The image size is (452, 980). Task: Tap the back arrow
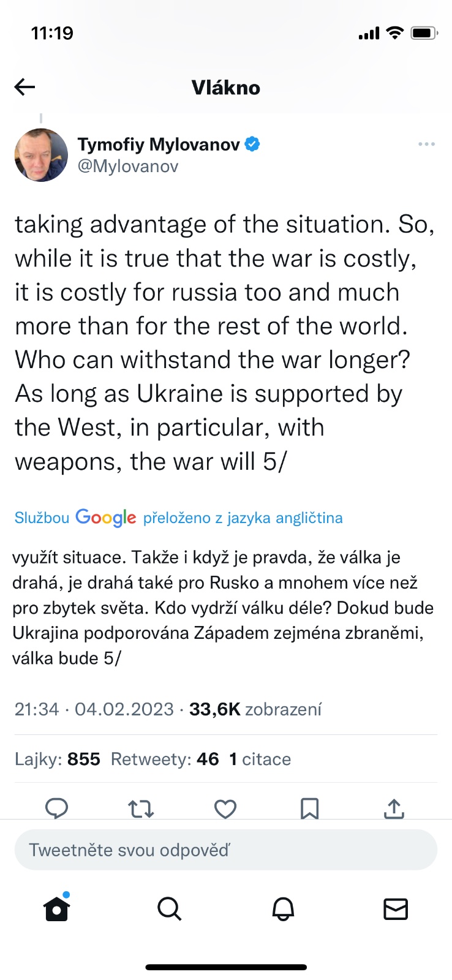24,88
